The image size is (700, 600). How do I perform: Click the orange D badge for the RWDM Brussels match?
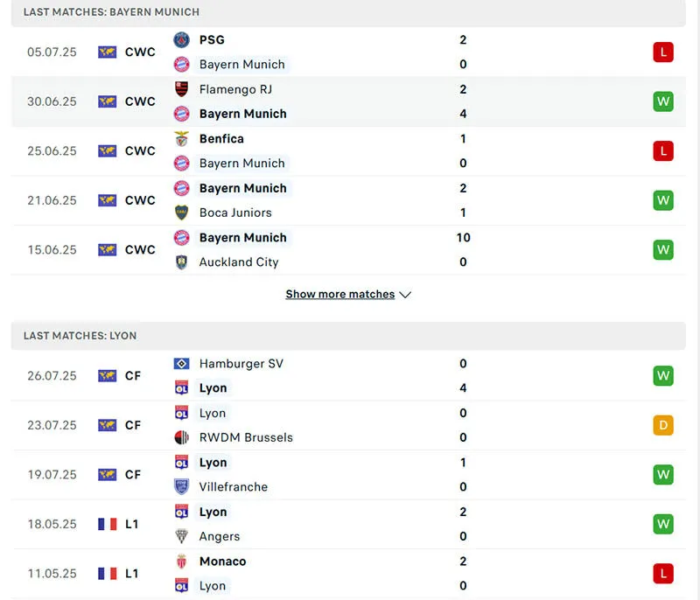coord(662,425)
